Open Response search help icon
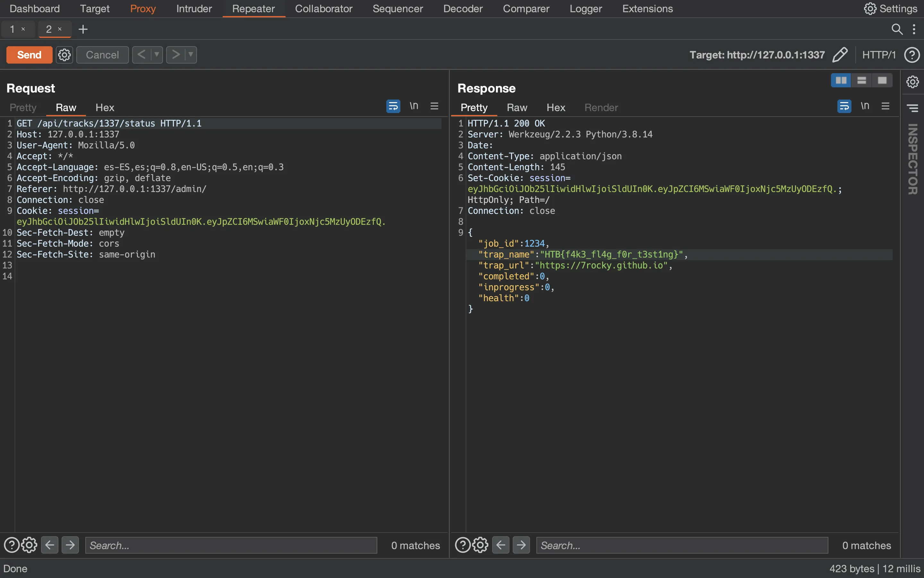The image size is (924, 578). [463, 545]
